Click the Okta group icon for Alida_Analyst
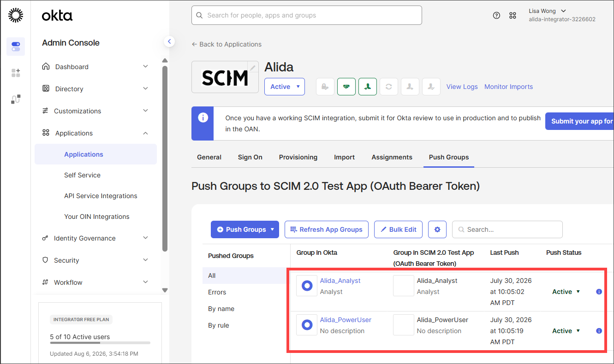This screenshot has height=364, width=614. point(307,286)
